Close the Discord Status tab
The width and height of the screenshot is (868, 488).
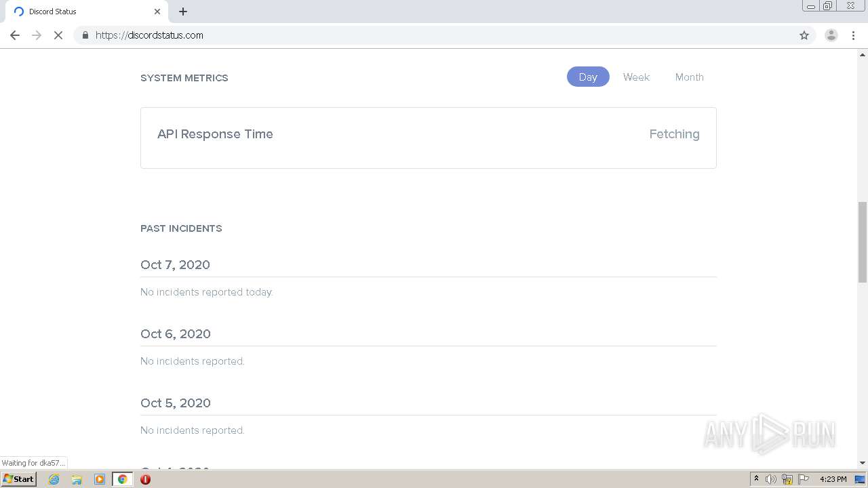pyautogui.click(x=157, y=12)
